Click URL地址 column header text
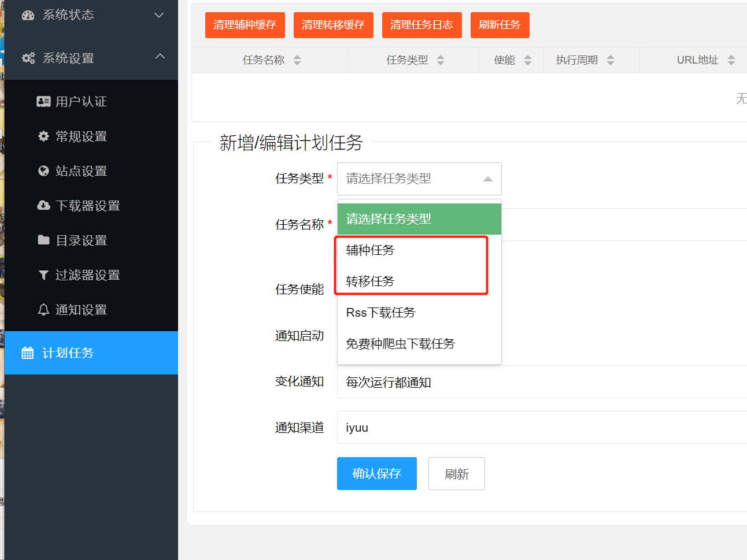 tap(698, 60)
